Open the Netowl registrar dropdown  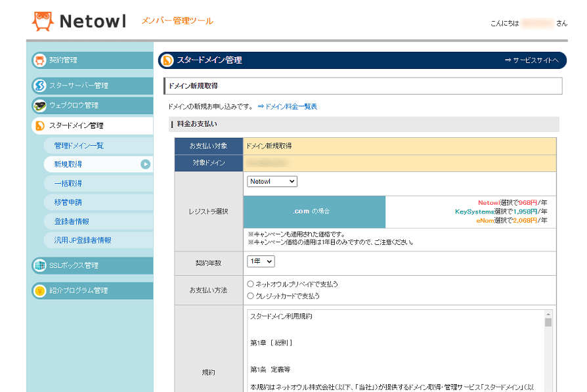click(x=272, y=182)
